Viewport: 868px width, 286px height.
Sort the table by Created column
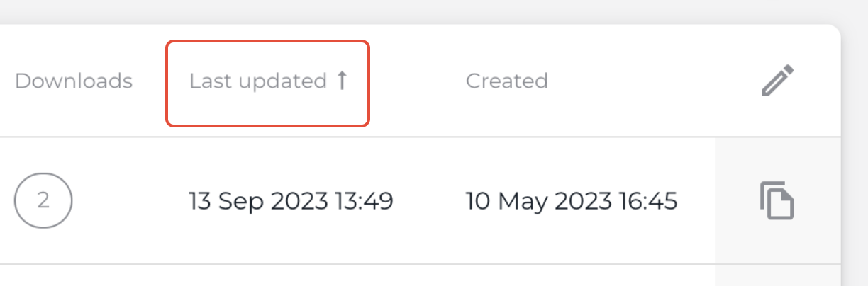tap(506, 81)
